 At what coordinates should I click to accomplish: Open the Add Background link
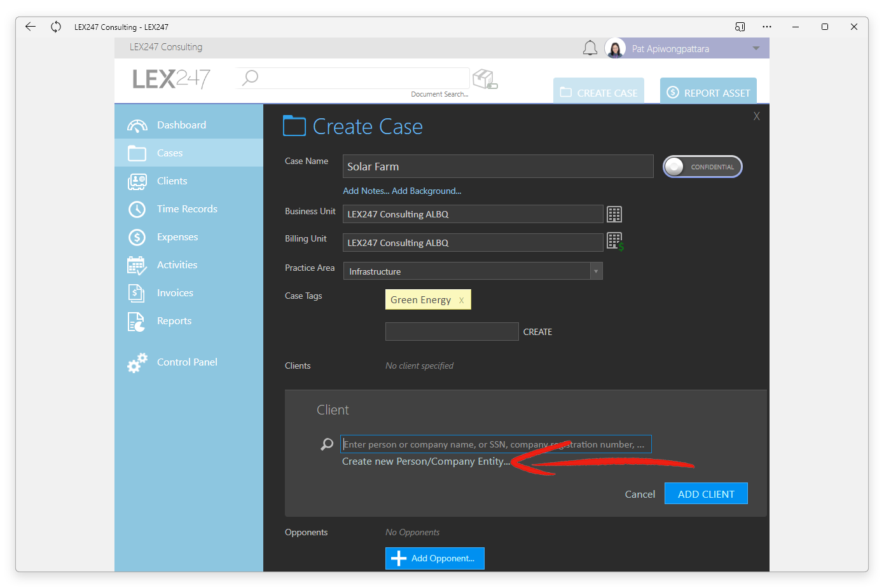click(x=427, y=191)
